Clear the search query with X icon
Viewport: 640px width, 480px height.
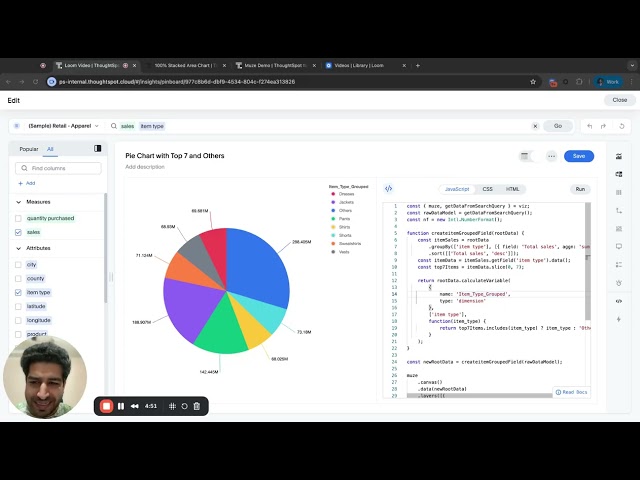[535, 126]
